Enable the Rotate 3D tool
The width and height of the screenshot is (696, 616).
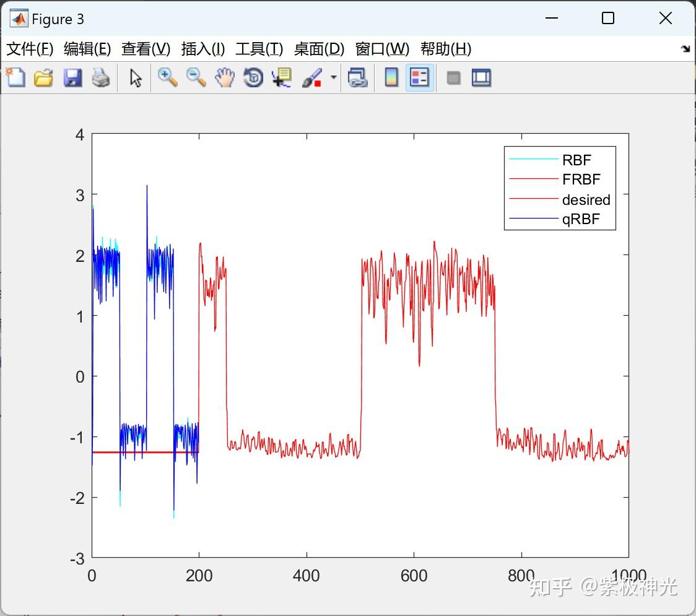click(x=253, y=77)
